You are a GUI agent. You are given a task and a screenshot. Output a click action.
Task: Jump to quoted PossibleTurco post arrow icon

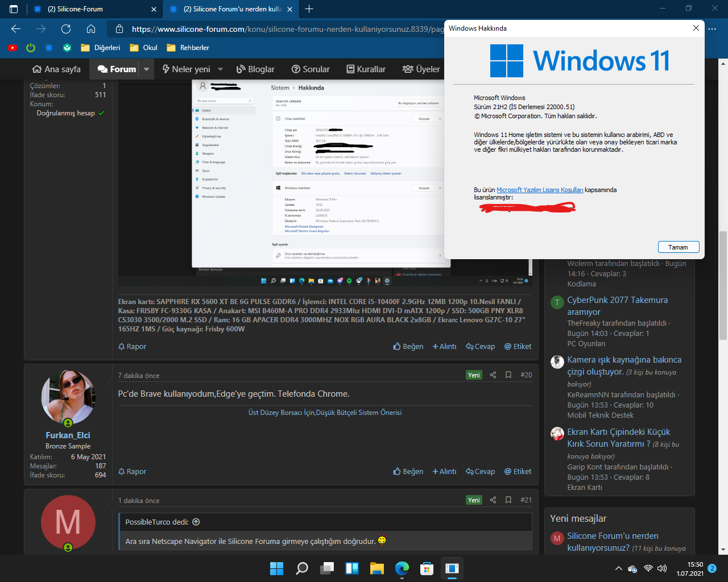pyautogui.click(x=196, y=522)
